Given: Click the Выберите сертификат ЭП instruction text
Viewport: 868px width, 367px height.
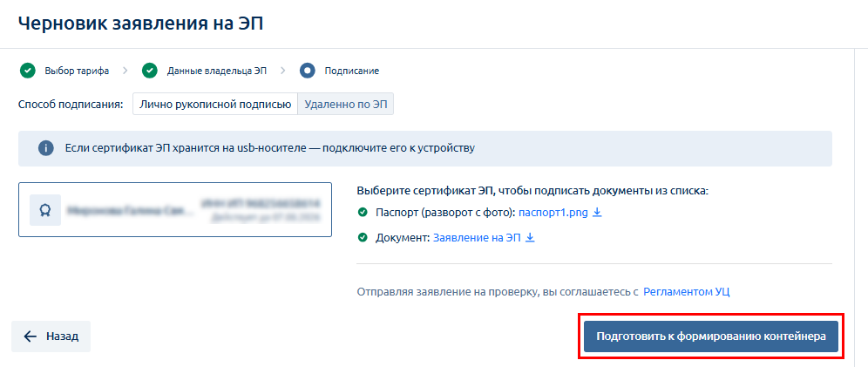Looking at the screenshot, I should coord(532,191).
